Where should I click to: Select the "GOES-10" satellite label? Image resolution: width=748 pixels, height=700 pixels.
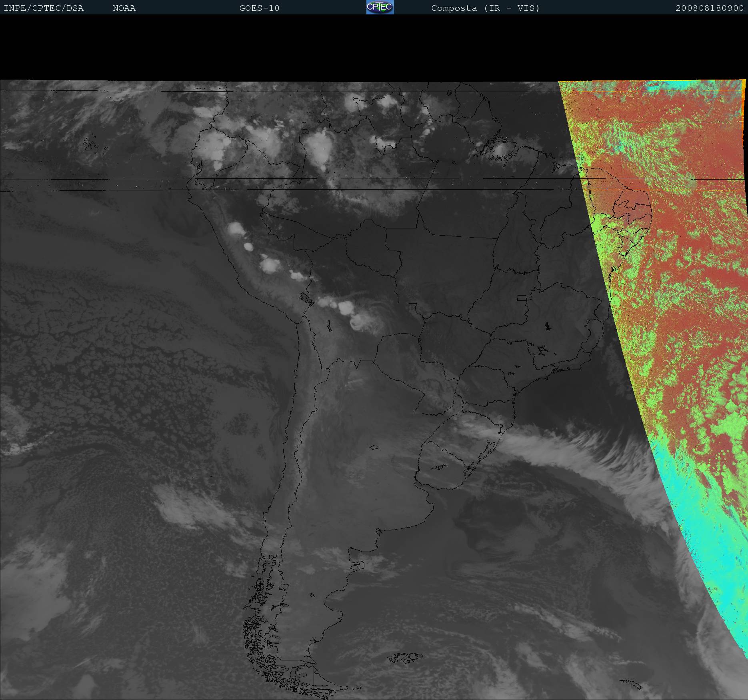point(259,8)
